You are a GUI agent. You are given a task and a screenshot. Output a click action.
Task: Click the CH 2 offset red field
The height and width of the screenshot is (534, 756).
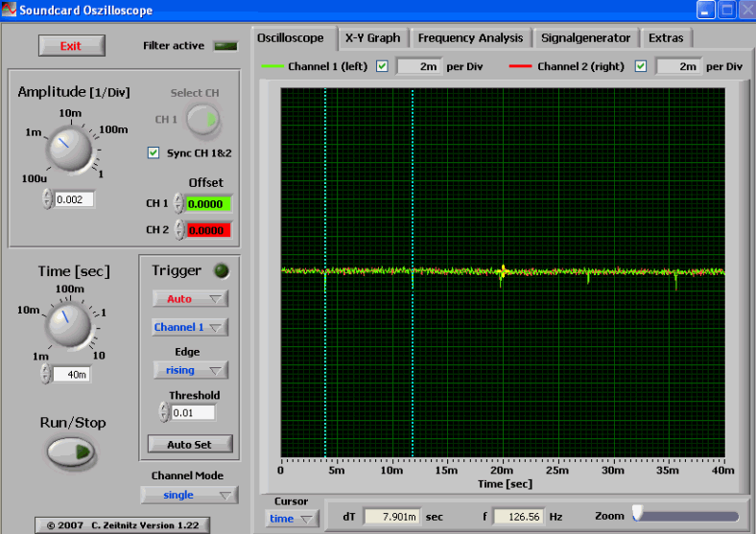(209, 230)
